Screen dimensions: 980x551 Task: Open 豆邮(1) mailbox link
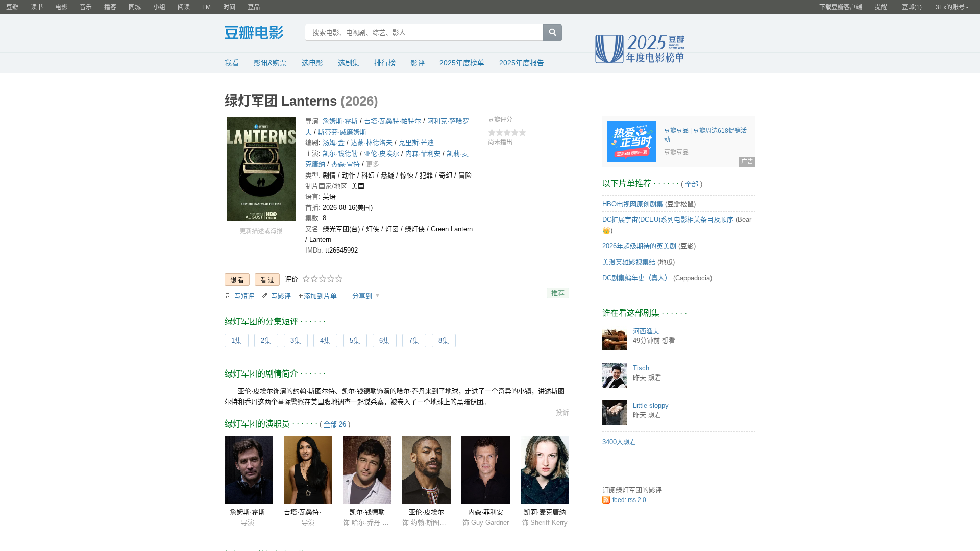pos(912,7)
